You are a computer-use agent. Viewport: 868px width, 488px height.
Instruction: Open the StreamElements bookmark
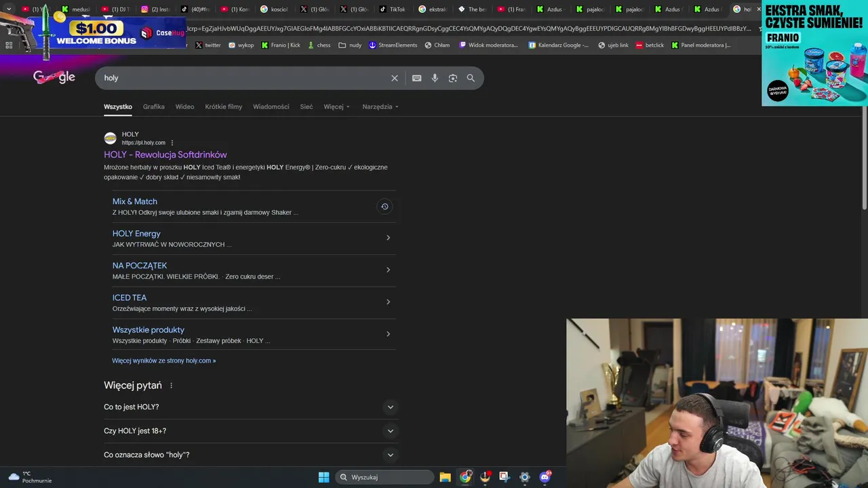pyautogui.click(x=393, y=45)
